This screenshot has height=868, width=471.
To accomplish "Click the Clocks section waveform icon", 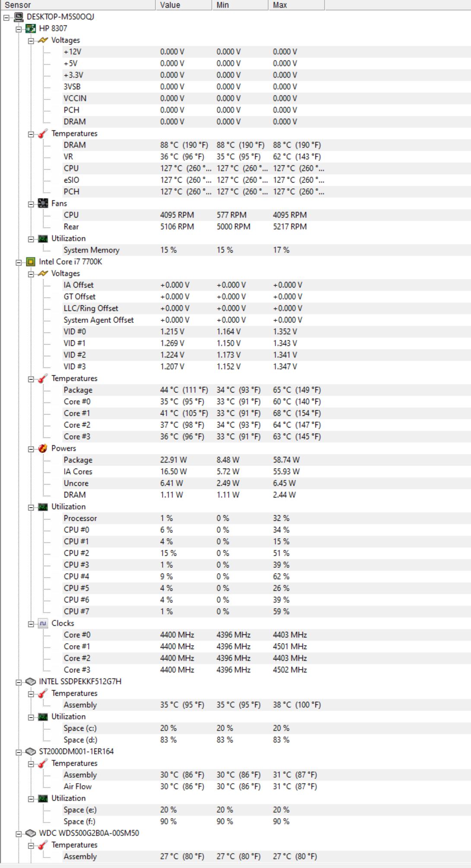I will (43, 623).
